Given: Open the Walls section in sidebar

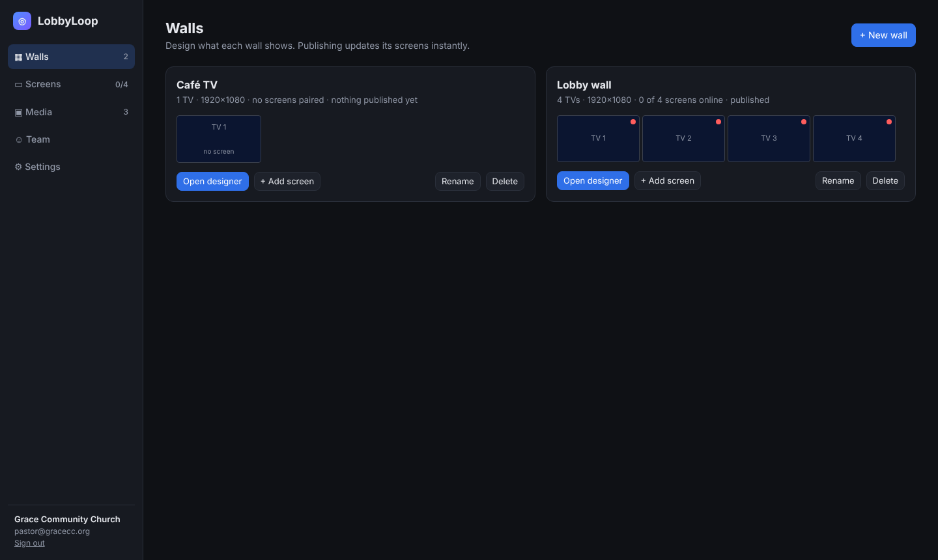Looking at the screenshot, I should 71,57.
